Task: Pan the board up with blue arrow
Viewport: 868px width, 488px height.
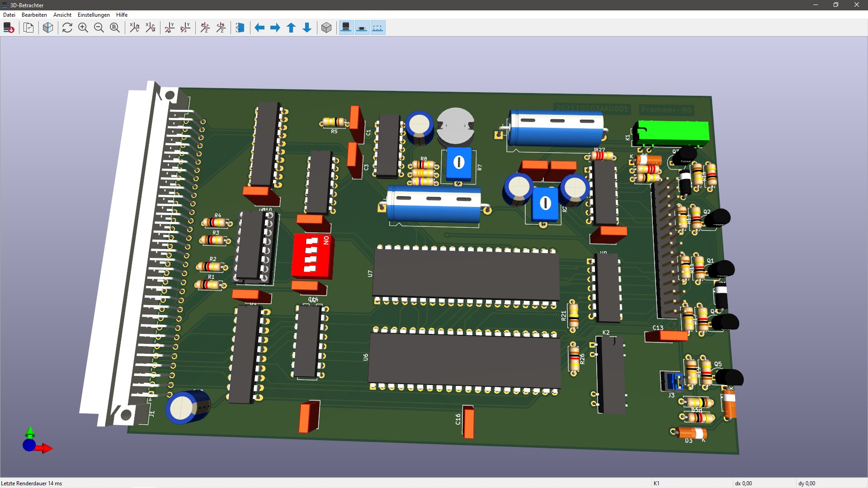Action: pyautogui.click(x=291, y=28)
